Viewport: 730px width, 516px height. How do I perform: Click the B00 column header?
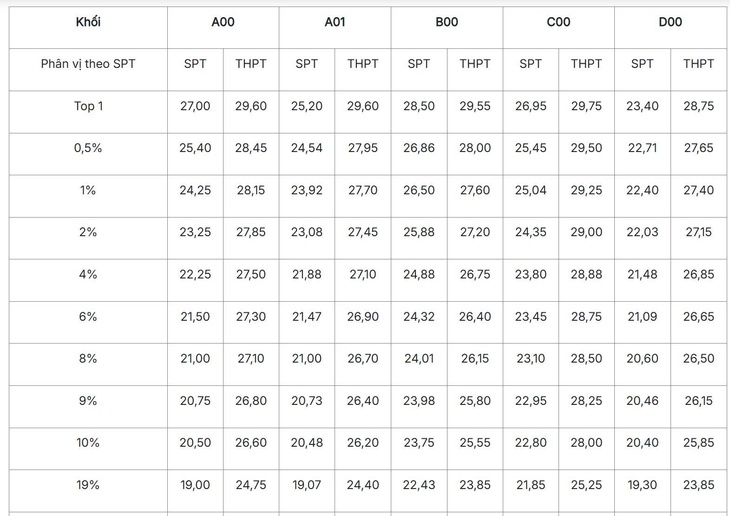(447, 27)
